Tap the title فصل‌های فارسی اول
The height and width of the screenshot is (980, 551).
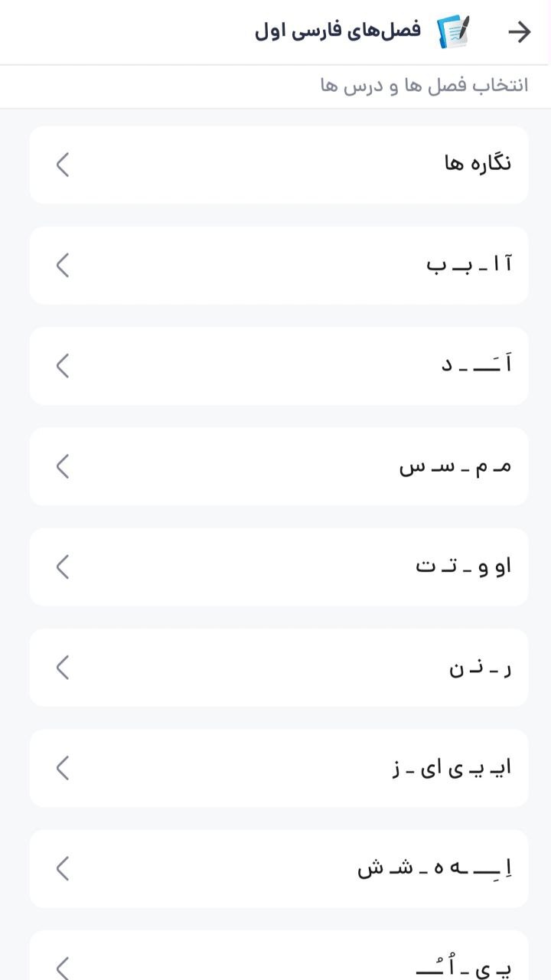337,31
